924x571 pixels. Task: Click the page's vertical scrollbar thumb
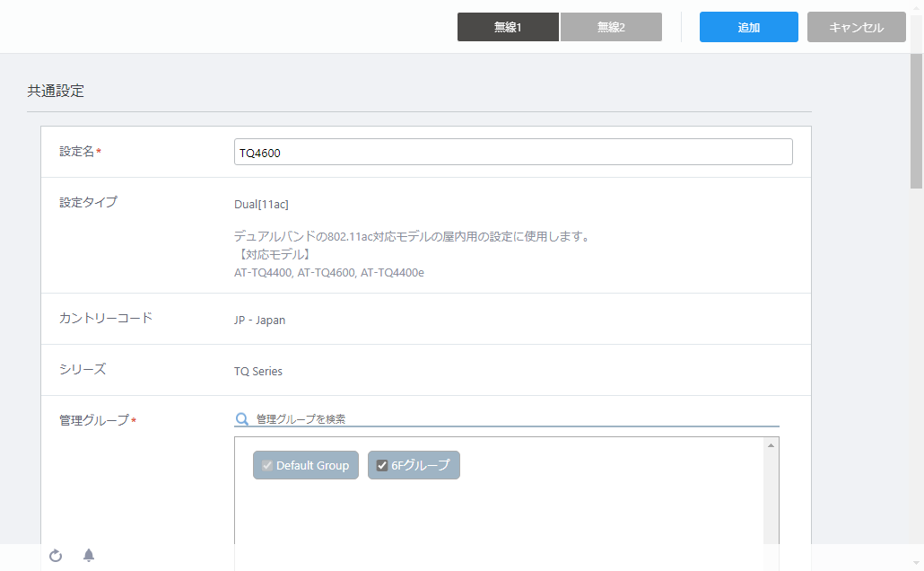pyautogui.click(x=916, y=121)
